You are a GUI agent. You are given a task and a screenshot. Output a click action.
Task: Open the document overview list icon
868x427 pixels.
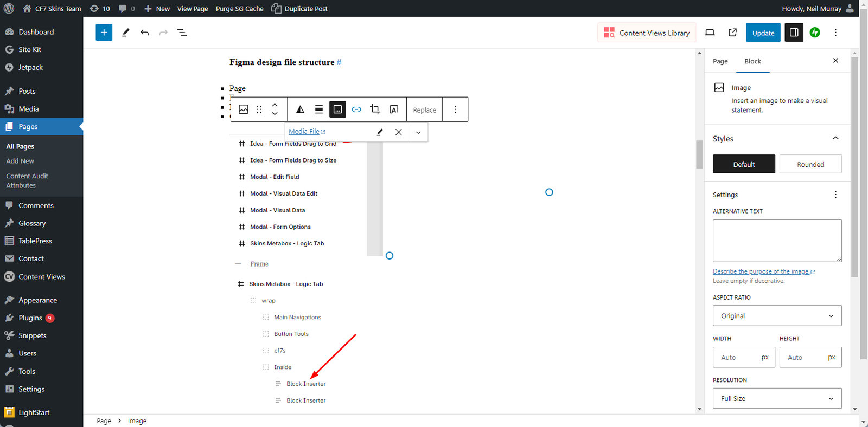(x=182, y=33)
